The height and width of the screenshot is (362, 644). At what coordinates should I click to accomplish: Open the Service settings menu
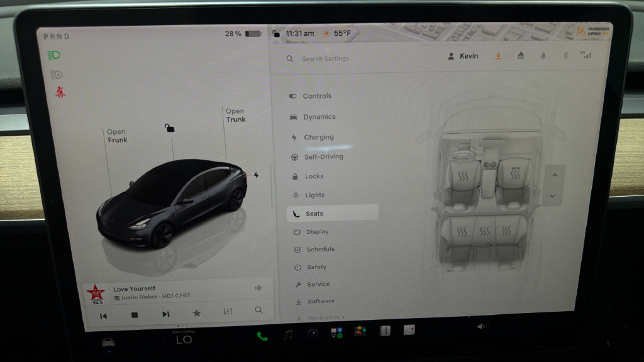tap(312, 285)
